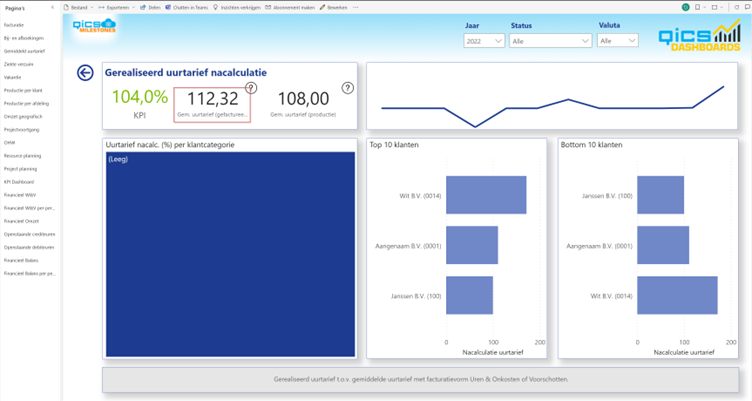Click Aangenaam B.V. bar in Top 10 klanten
This screenshot has width=752, height=401.
point(472,245)
